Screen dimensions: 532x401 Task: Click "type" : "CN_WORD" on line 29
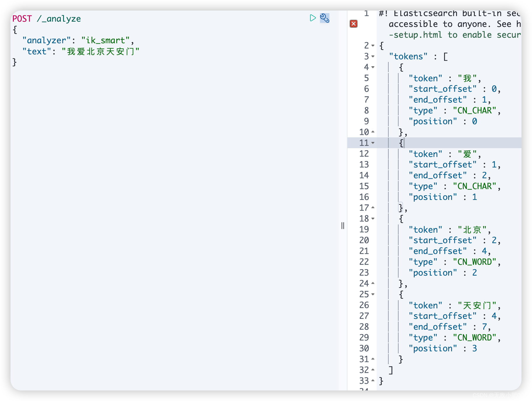point(455,338)
